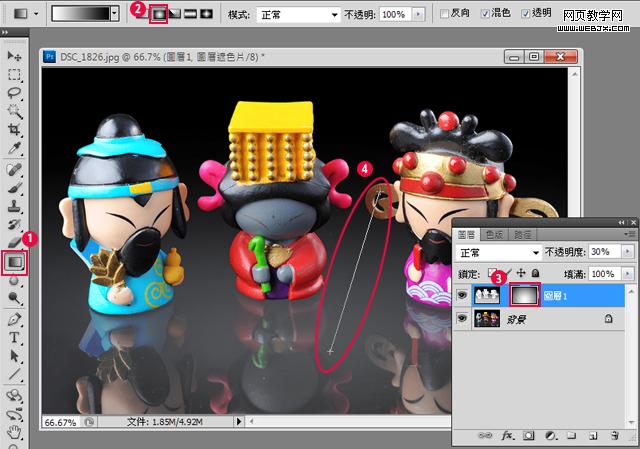Toggle the 透明 transparency checkbox
The image size is (640, 449).
(x=526, y=14)
